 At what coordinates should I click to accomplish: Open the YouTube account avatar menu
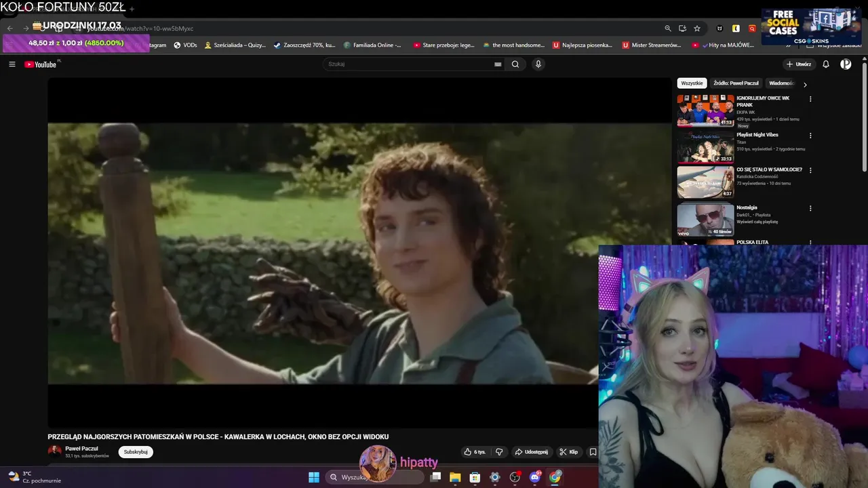pyautogui.click(x=846, y=64)
